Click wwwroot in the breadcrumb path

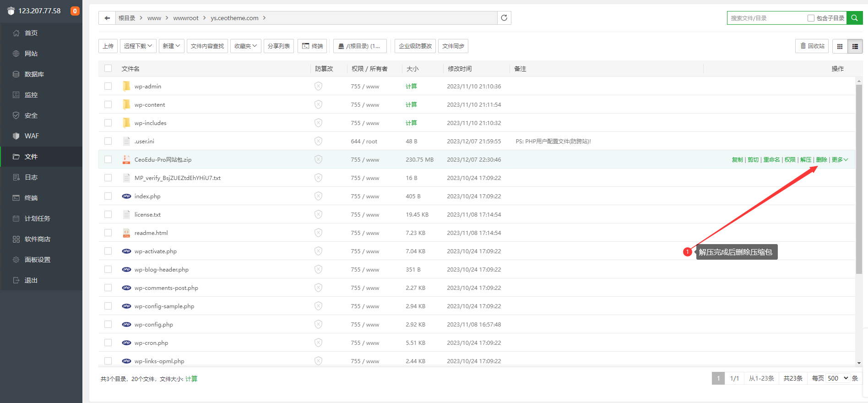pyautogui.click(x=186, y=18)
